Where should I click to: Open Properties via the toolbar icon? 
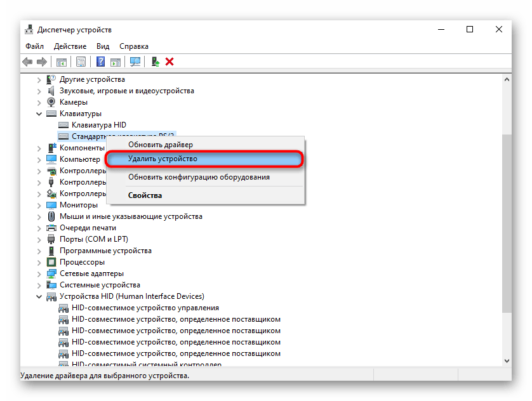click(81, 62)
